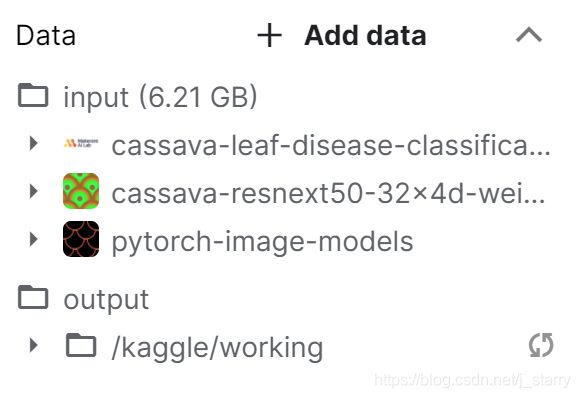Open the cassava-resnext50-32x4d-wei... entry
This screenshot has height=398, width=580.
point(328,194)
